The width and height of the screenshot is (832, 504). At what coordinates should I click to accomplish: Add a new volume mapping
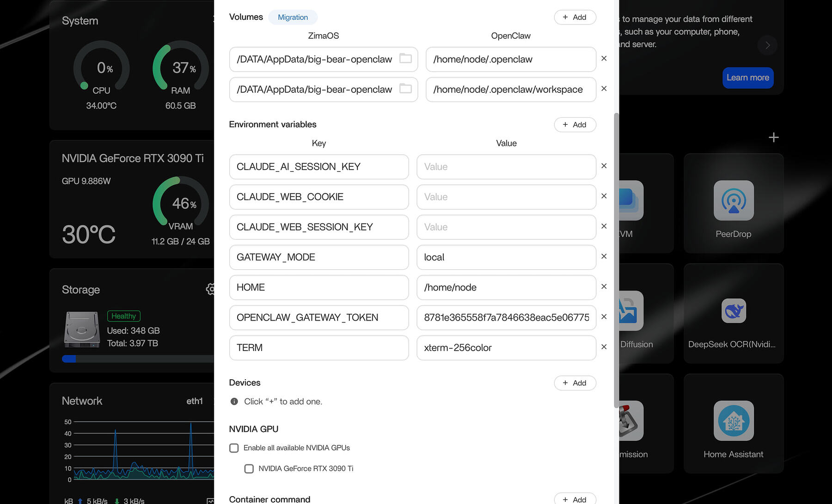coord(575,17)
